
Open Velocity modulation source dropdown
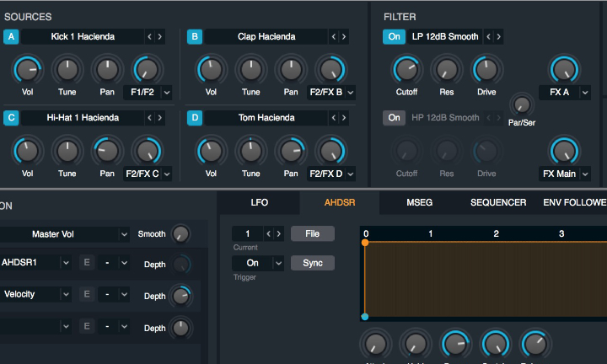pyautogui.click(x=35, y=294)
